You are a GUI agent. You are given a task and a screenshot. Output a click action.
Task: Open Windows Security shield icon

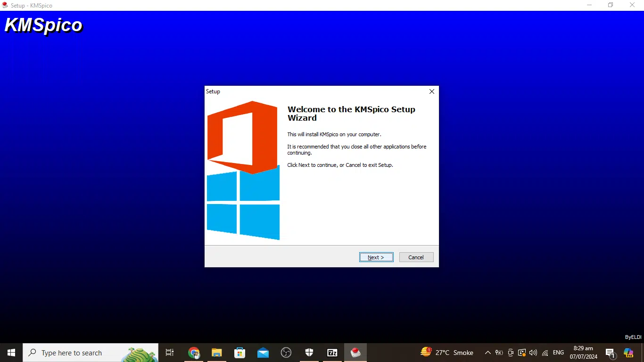coord(309,353)
